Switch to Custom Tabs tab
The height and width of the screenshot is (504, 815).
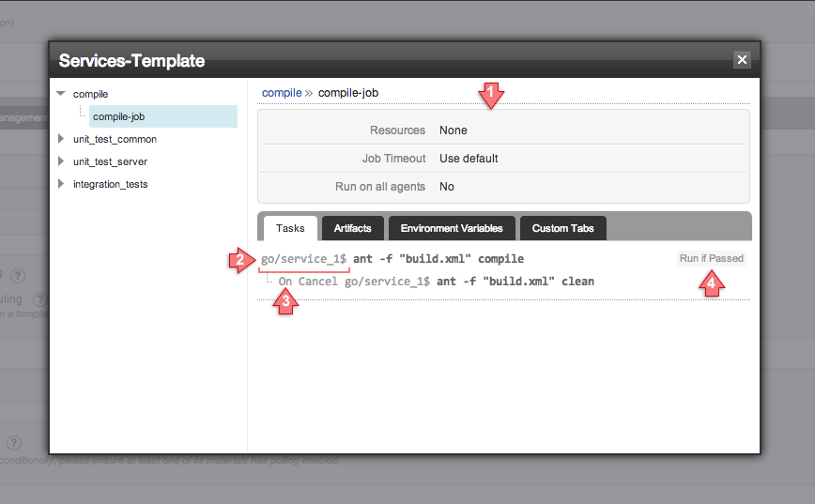(562, 228)
